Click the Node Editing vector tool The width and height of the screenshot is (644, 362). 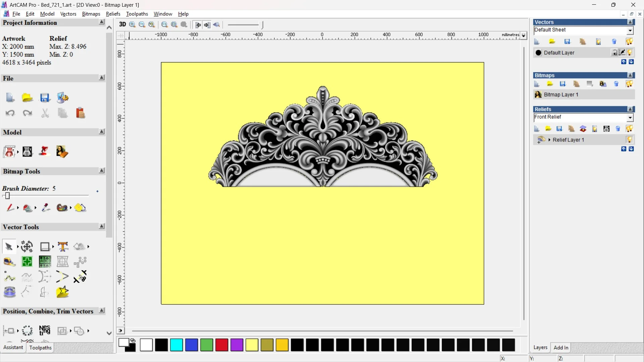pos(10,277)
